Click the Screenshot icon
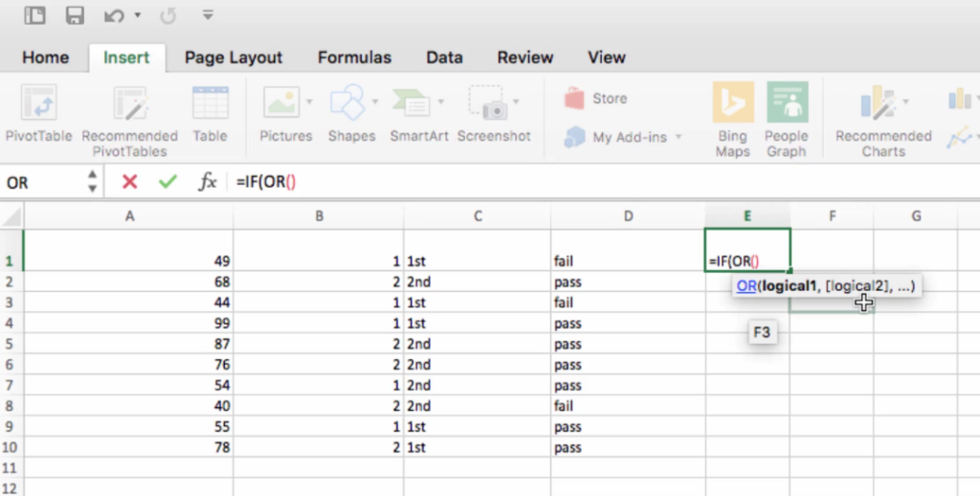The image size is (980, 496). [x=487, y=101]
